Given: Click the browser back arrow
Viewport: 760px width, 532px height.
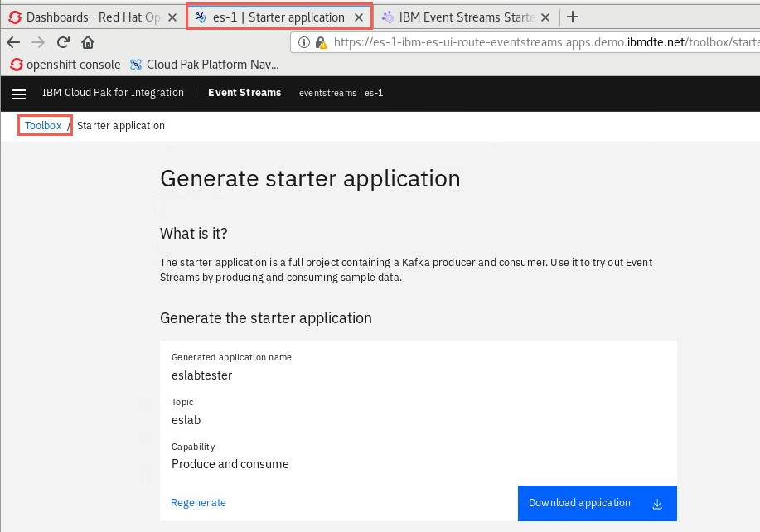Looking at the screenshot, I should tap(13, 42).
